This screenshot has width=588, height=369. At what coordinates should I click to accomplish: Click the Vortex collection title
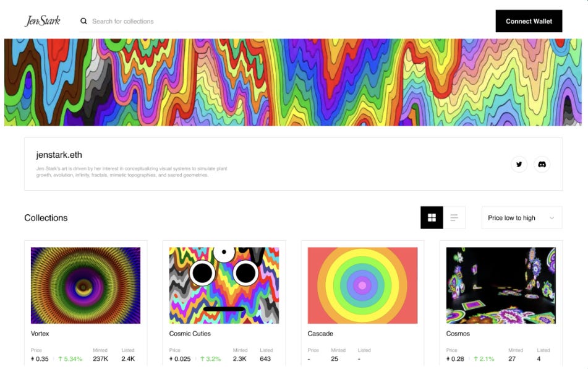pos(40,334)
